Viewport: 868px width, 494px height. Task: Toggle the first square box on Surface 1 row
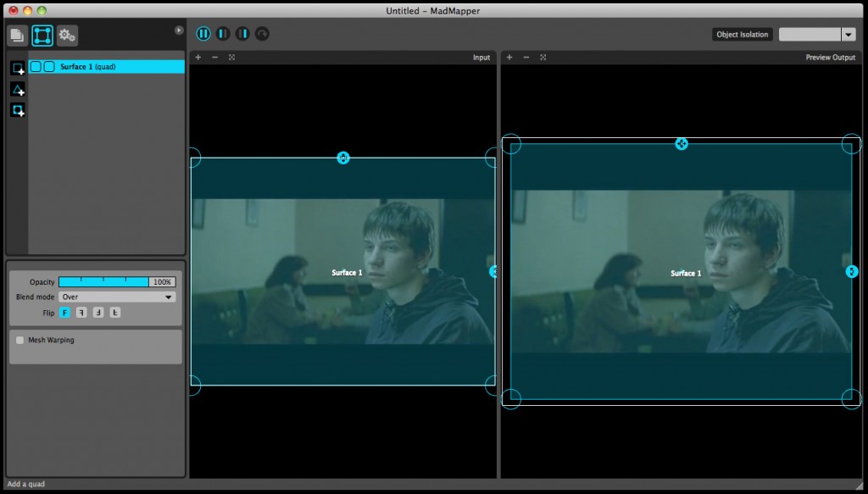tap(36, 66)
